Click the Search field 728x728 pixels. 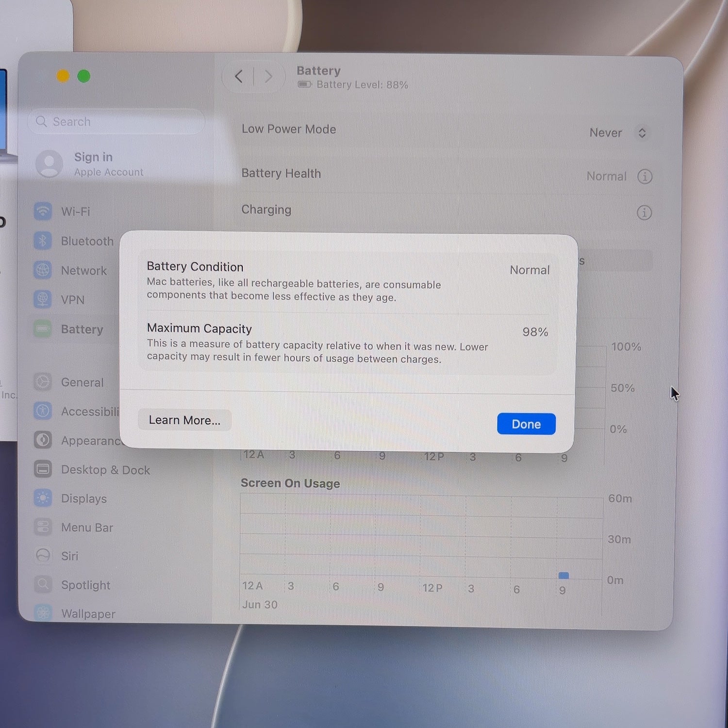pos(116,121)
